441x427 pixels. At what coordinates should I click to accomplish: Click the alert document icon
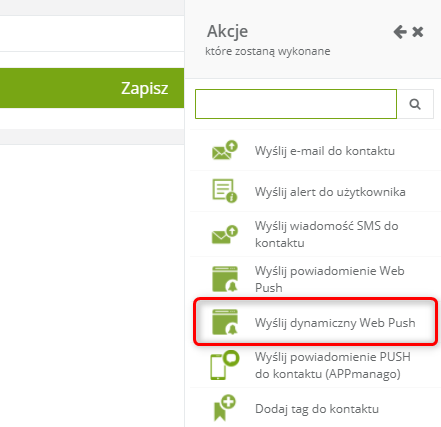[225, 191]
